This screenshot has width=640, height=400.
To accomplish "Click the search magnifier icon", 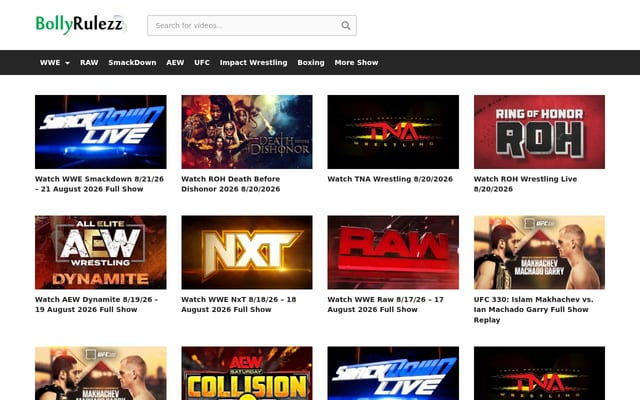I will click(x=346, y=25).
